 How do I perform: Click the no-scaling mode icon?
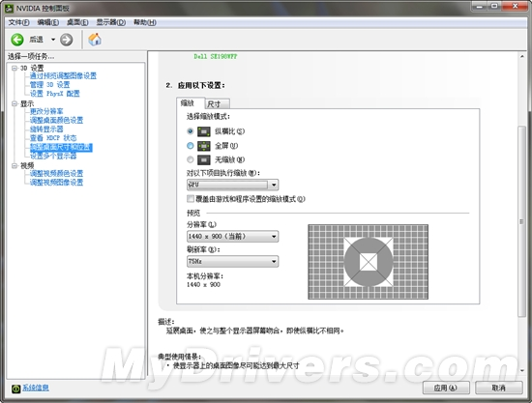click(x=204, y=159)
